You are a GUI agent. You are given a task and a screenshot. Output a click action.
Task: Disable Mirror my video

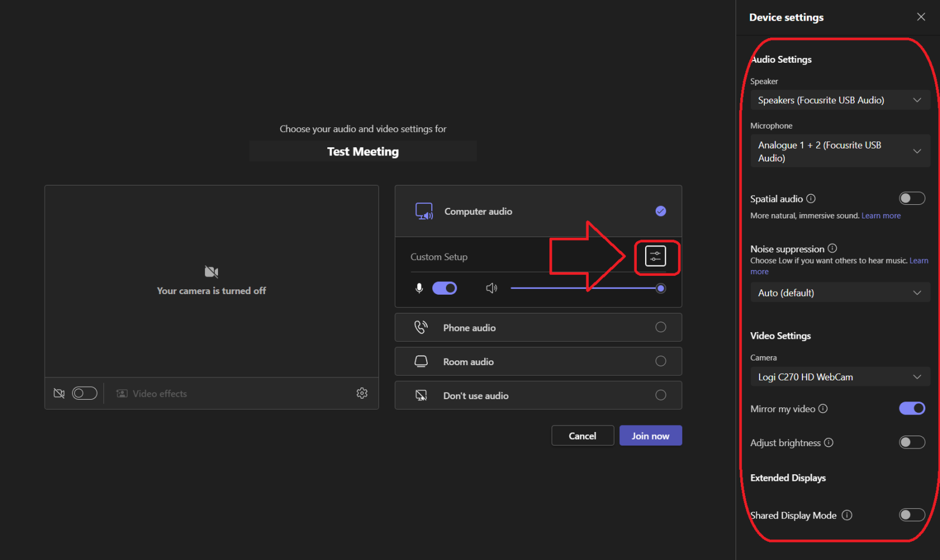coord(912,409)
